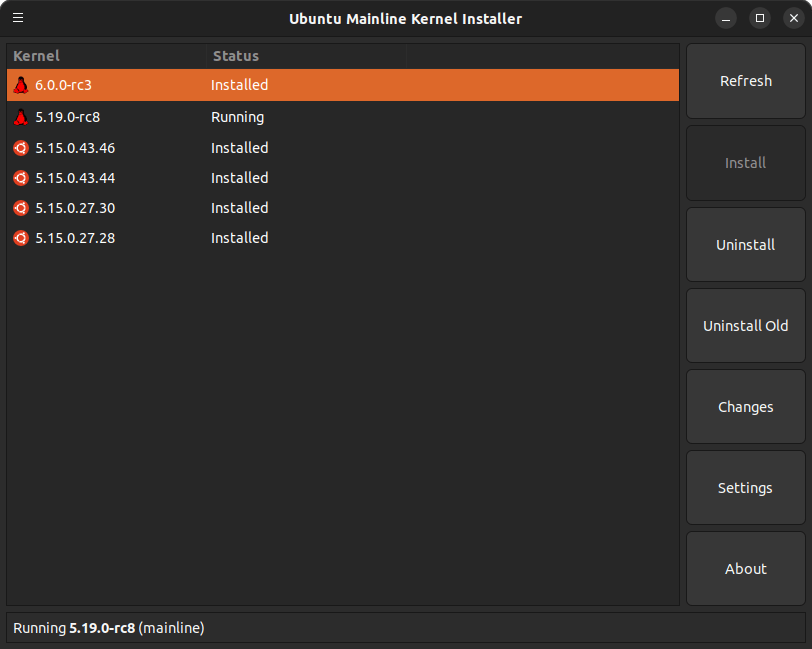Select kernel row 5.19.0-rc8
Image resolution: width=812 pixels, height=649 pixels.
[x=343, y=117]
